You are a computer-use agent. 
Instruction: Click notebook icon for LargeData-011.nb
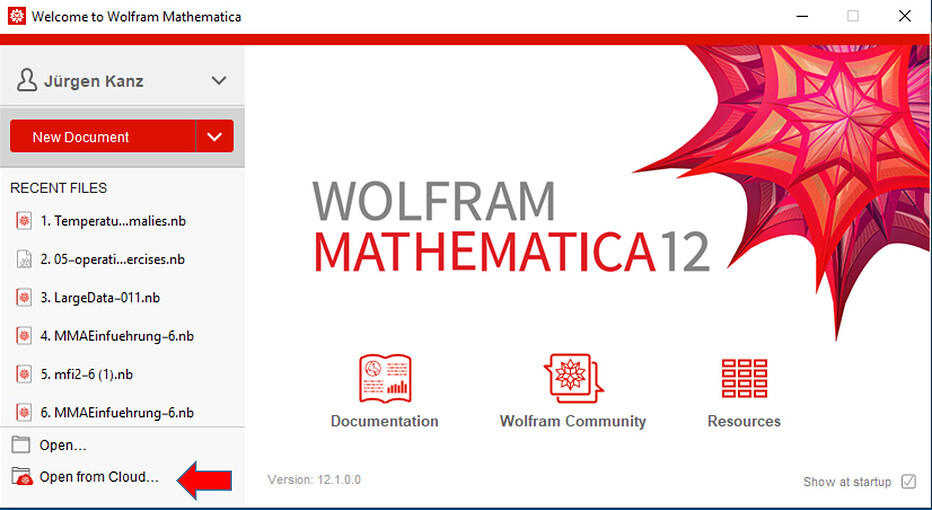click(x=24, y=297)
